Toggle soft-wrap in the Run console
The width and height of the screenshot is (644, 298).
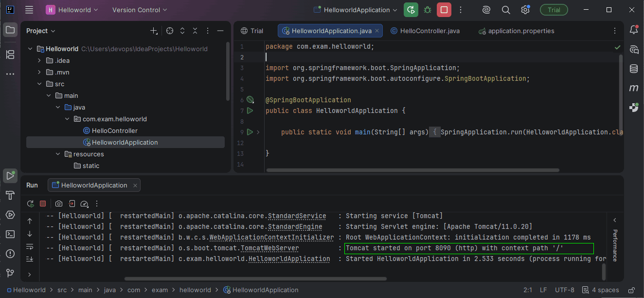pos(30,246)
